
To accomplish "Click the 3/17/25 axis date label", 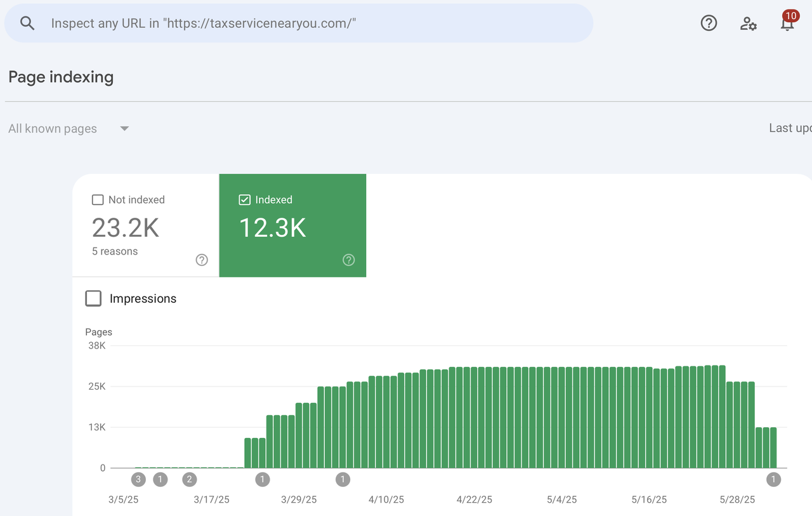I will 211,500.
